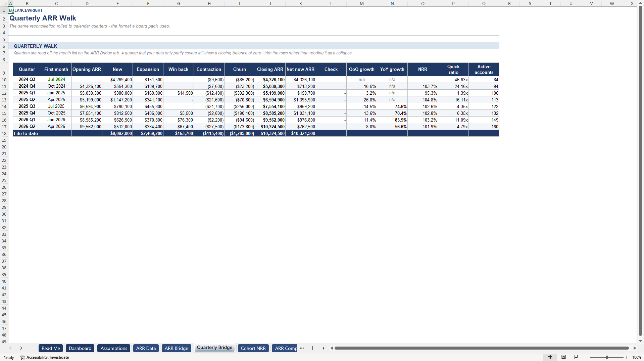
Task: Select Opening ARR $5,039,300 cell
Action: click(x=87, y=93)
